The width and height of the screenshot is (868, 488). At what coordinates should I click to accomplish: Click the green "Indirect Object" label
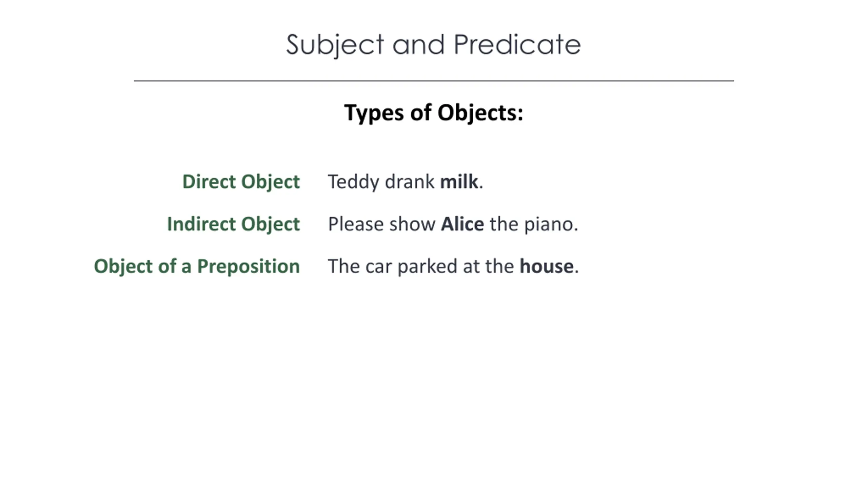pyautogui.click(x=233, y=224)
